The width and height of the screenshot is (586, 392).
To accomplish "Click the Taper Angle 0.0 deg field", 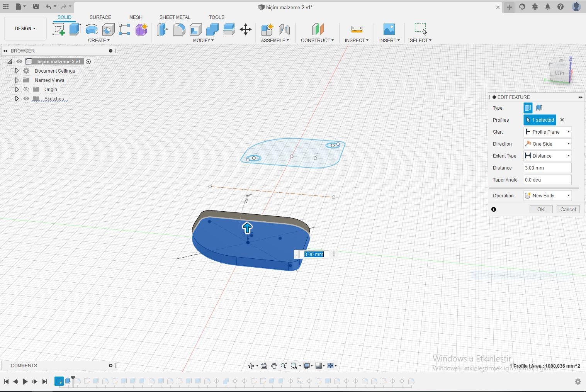I will pos(547,180).
